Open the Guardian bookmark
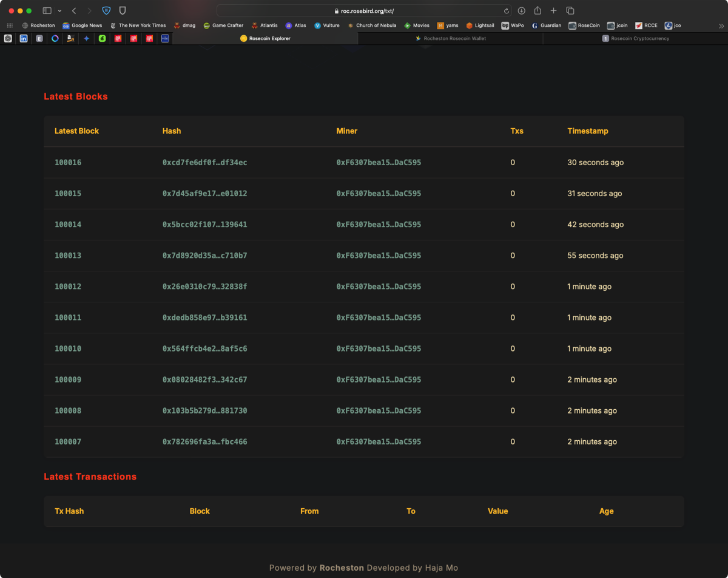Viewport: 728px width, 578px height. [546, 25]
